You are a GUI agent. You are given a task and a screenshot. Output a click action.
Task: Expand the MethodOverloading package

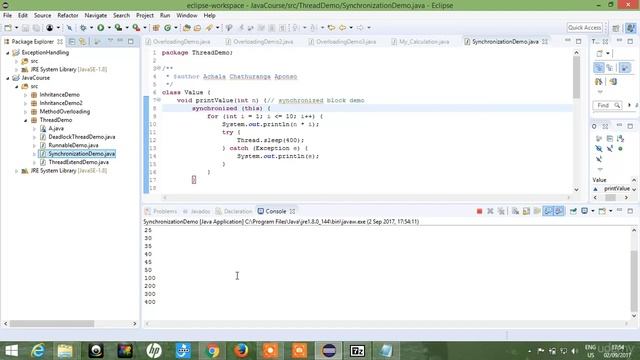(25, 112)
